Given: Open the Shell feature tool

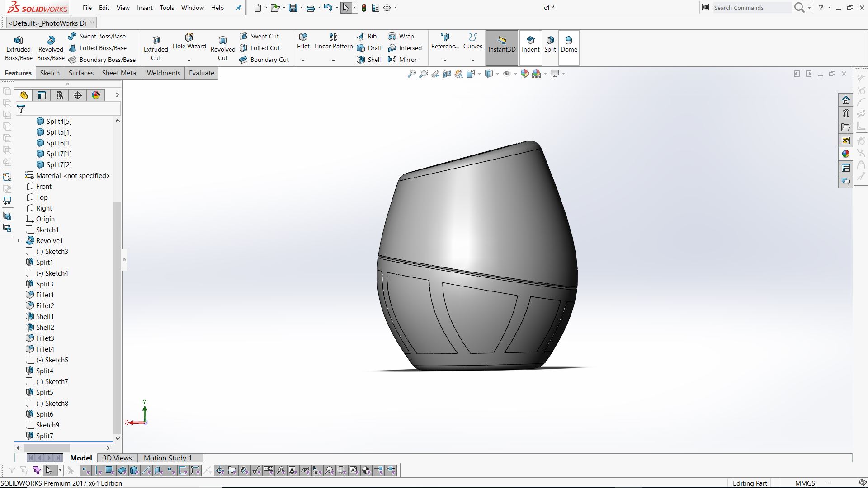Looking at the screenshot, I should (369, 60).
